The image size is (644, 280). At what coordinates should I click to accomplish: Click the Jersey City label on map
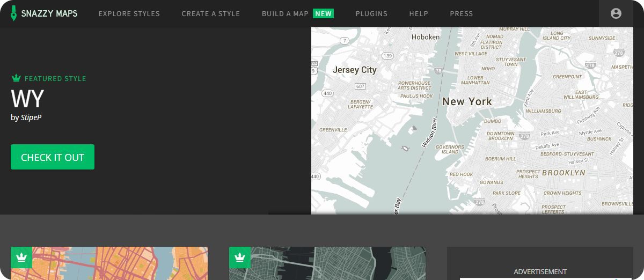tap(355, 70)
